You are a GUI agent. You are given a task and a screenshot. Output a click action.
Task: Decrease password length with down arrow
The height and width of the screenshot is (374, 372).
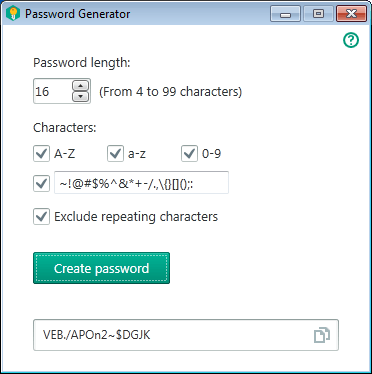coord(81,97)
